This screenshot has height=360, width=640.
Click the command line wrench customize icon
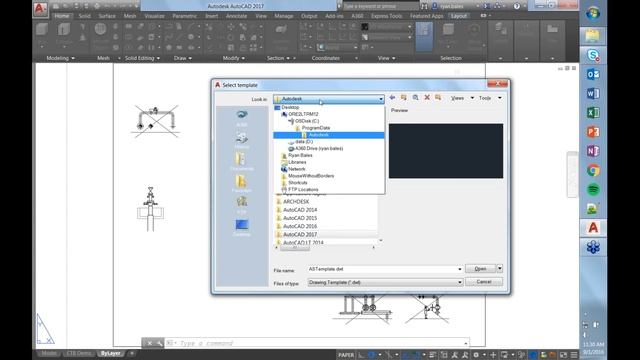159,343
